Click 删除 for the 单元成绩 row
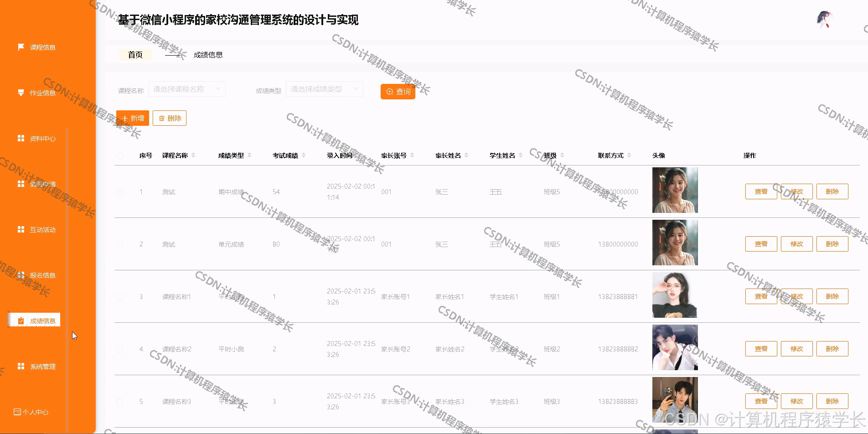The width and height of the screenshot is (868, 434). pyautogui.click(x=832, y=244)
